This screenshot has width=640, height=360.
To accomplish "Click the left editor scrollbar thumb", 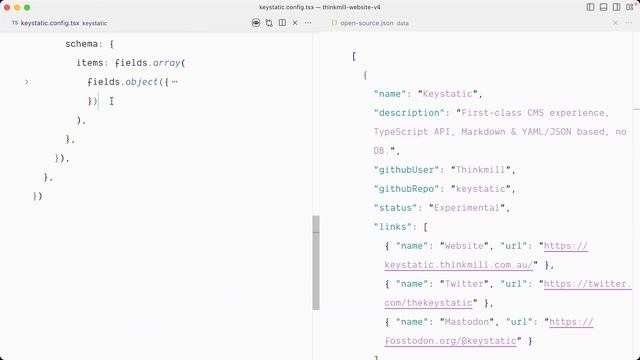I will [316, 262].
